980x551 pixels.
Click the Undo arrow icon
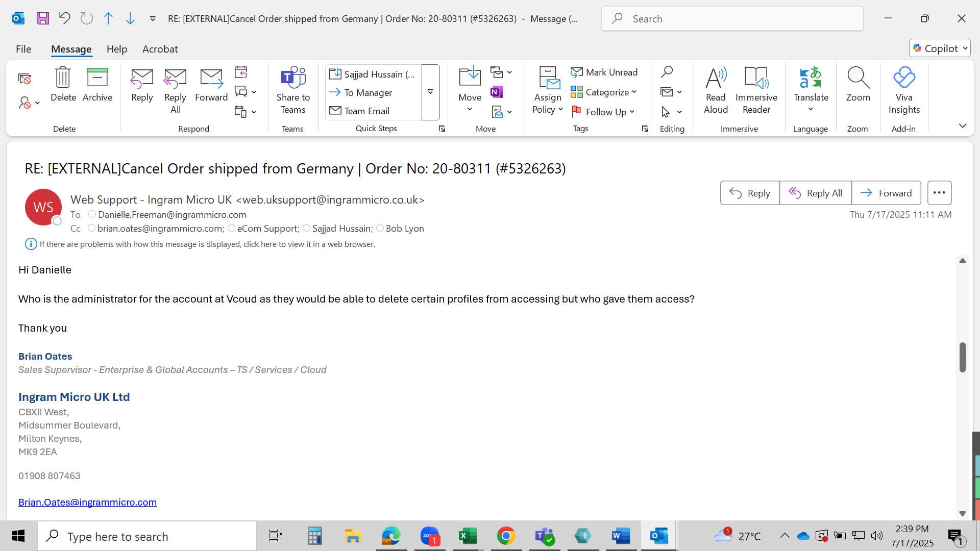[x=64, y=19]
